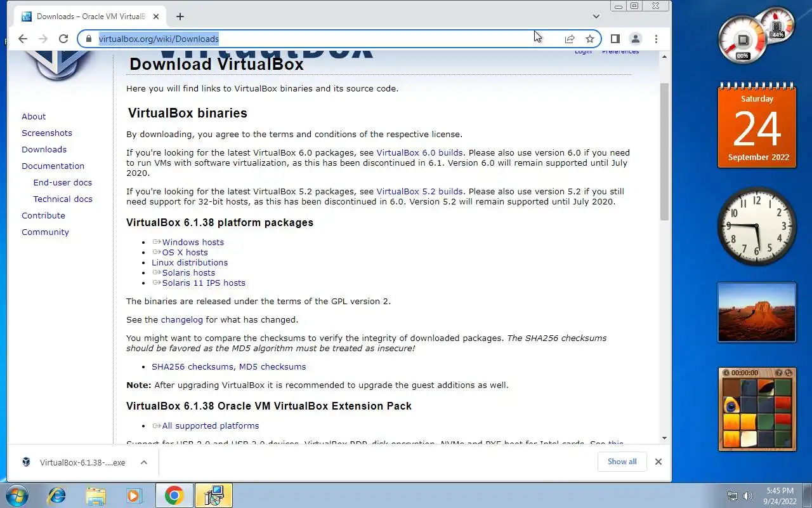Click the page scroll up arrow
812x508 pixels.
pos(665,57)
